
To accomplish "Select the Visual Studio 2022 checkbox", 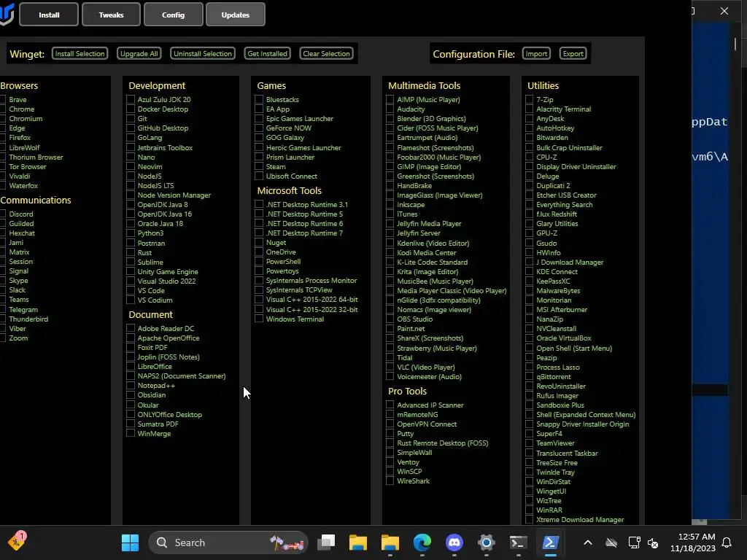I will (131, 281).
